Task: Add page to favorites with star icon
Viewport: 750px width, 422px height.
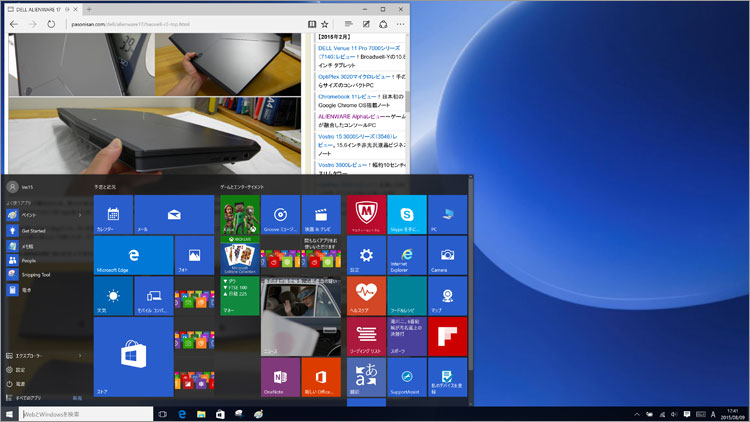Action: [325, 24]
